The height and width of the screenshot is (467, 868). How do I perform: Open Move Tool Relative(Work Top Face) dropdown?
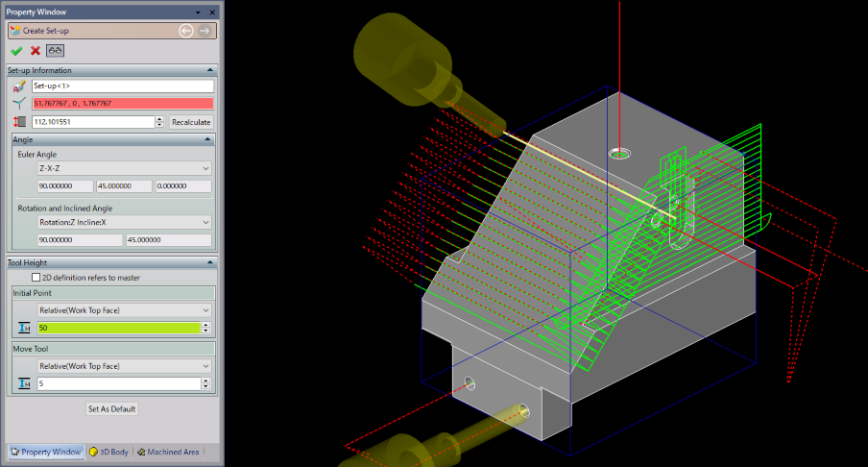tap(124, 366)
